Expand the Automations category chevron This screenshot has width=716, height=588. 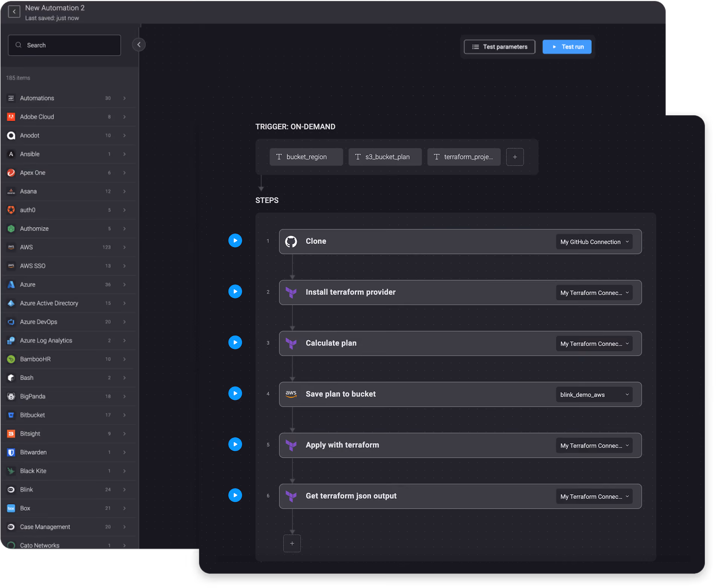coord(124,98)
